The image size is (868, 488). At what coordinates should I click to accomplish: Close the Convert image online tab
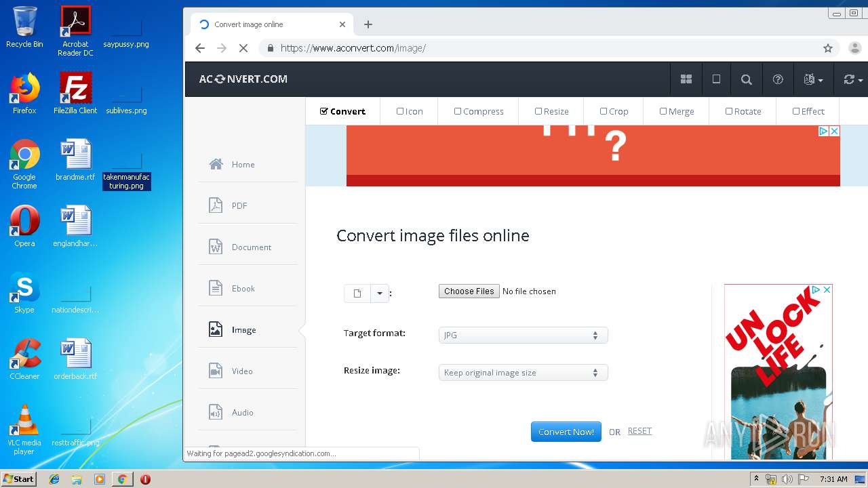tap(342, 24)
